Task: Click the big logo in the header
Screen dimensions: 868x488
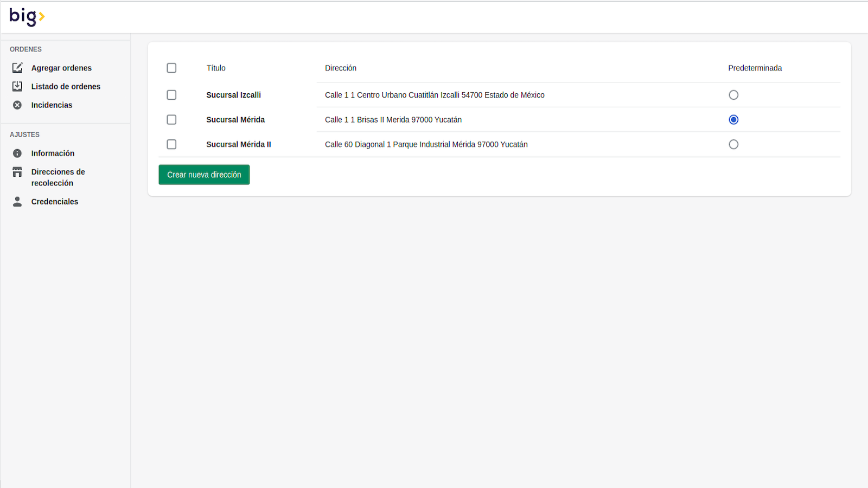Action: point(27,17)
